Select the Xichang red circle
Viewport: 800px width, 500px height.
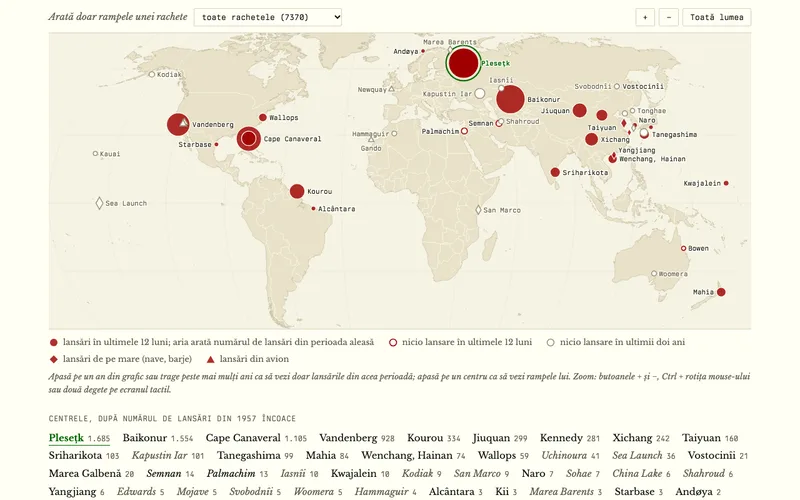(591, 139)
